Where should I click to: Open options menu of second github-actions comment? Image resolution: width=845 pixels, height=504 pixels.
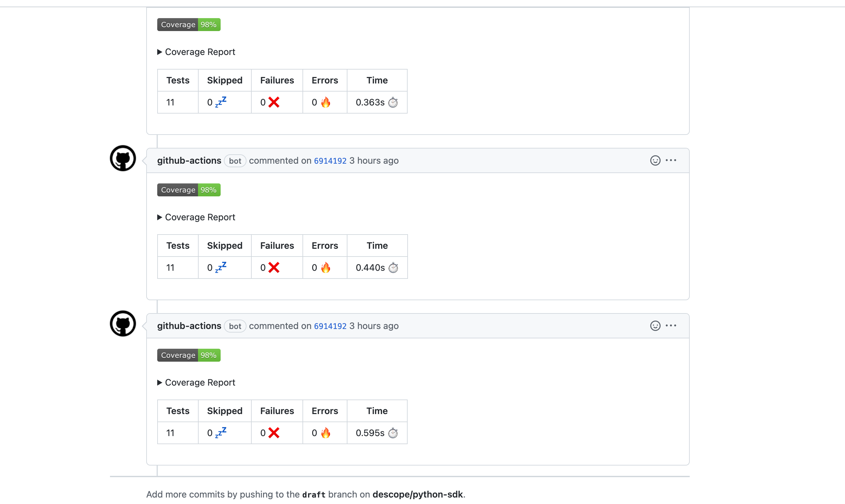[671, 160]
